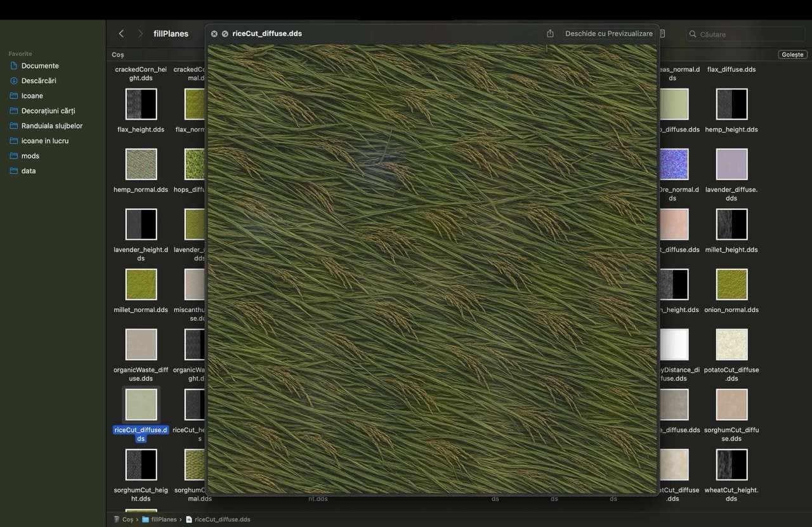Select the hemp_normal.dds file icon
812x527 pixels.
click(x=141, y=164)
